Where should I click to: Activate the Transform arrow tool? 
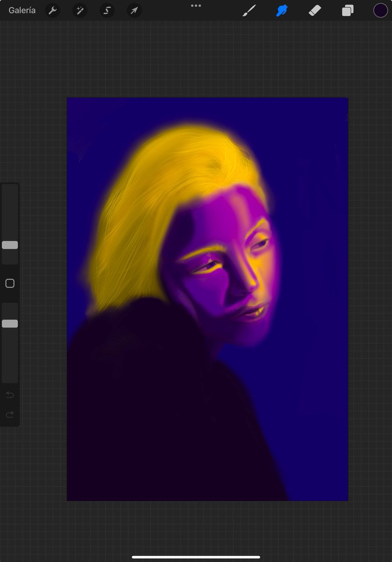point(134,10)
